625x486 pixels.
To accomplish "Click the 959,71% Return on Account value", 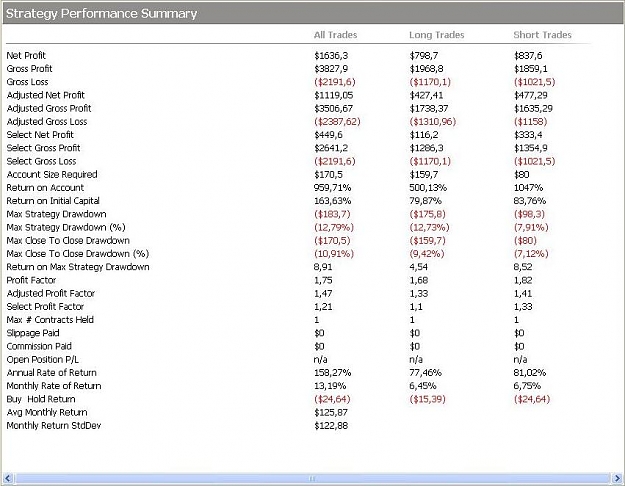I will pos(332,187).
